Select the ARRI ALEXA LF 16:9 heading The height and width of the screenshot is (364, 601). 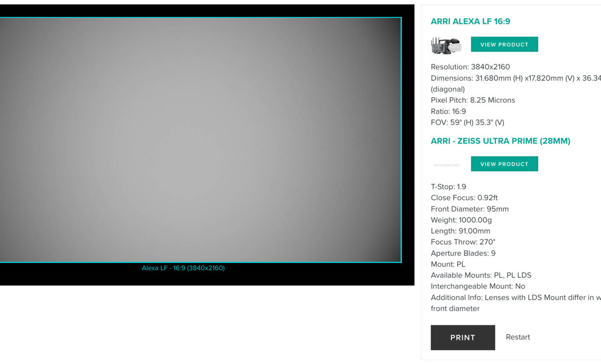tap(470, 21)
